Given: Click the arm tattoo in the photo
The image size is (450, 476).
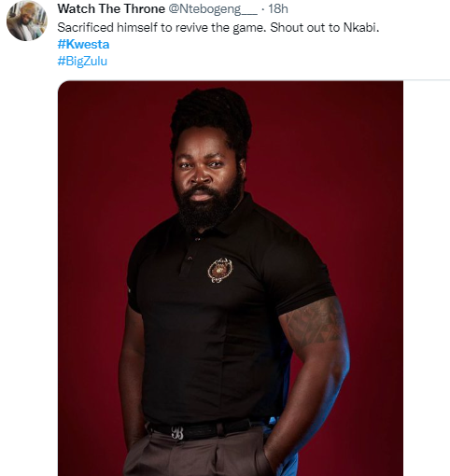Looking at the screenshot, I should pyautogui.click(x=313, y=324).
